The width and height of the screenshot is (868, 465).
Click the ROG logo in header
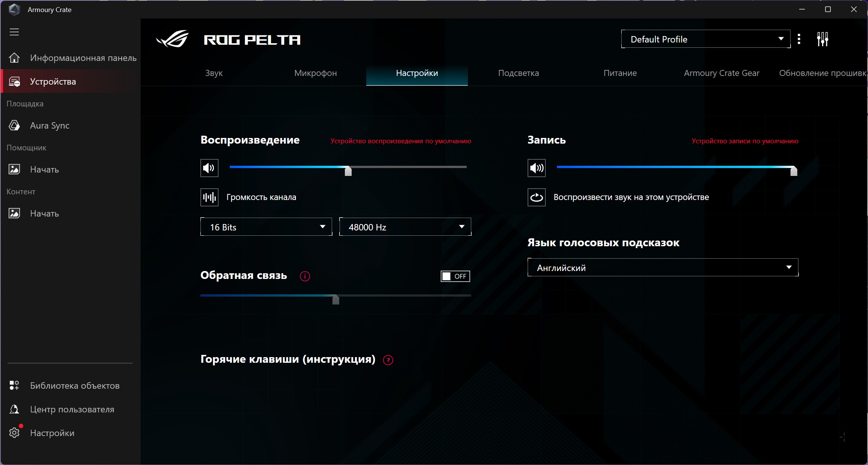[172, 39]
